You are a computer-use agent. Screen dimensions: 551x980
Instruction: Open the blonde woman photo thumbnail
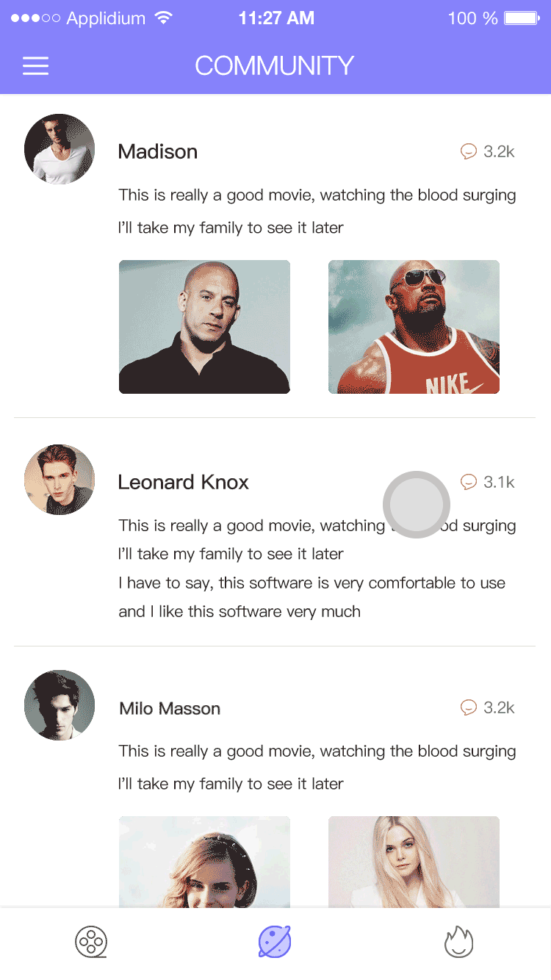(x=414, y=862)
